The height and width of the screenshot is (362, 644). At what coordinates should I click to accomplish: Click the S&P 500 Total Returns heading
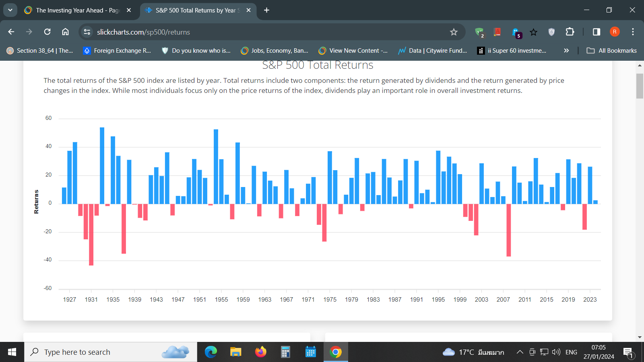(x=318, y=65)
